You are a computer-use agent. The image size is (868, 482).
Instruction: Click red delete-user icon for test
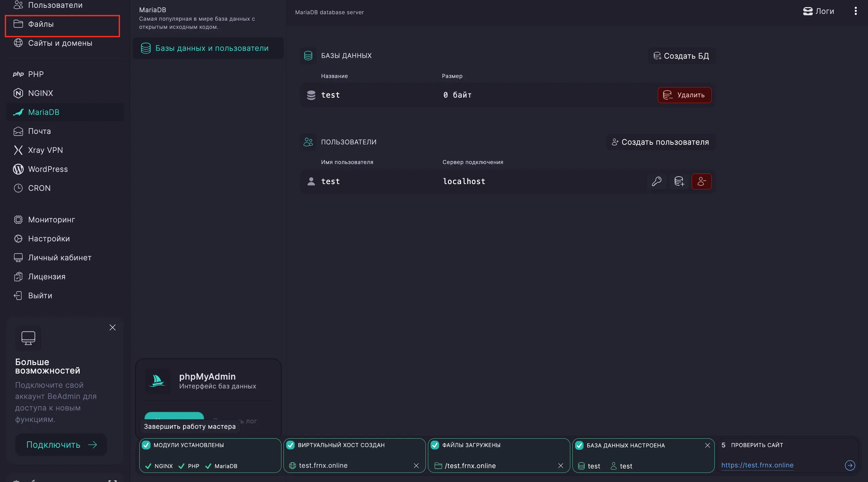point(702,181)
